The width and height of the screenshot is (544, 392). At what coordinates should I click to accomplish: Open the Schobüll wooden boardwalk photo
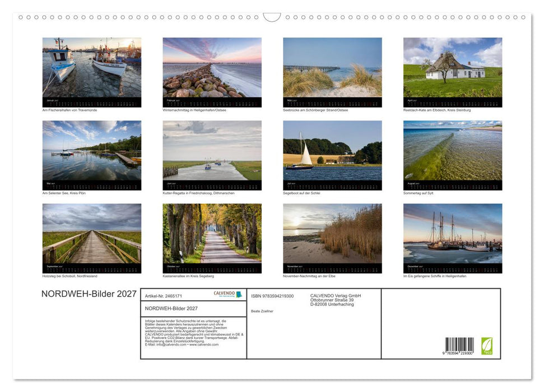coord(91,234)
